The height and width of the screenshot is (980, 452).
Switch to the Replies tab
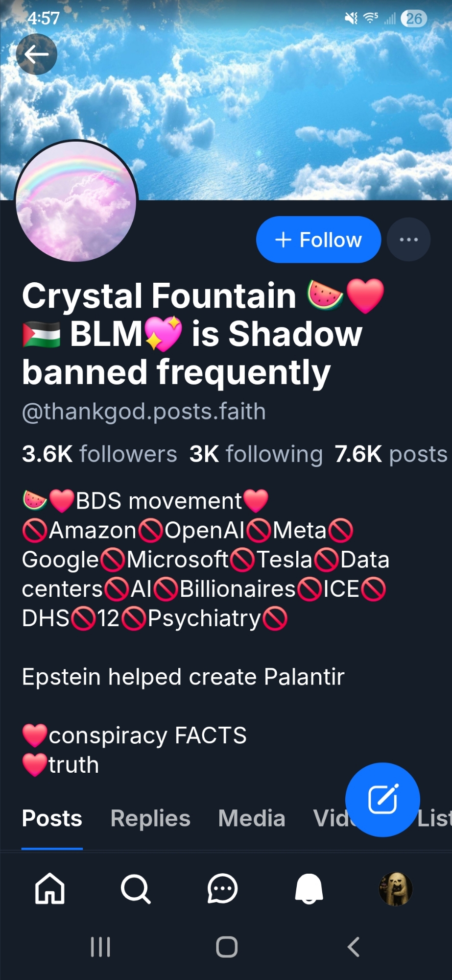pyautogui.click(x=150, y=818)
